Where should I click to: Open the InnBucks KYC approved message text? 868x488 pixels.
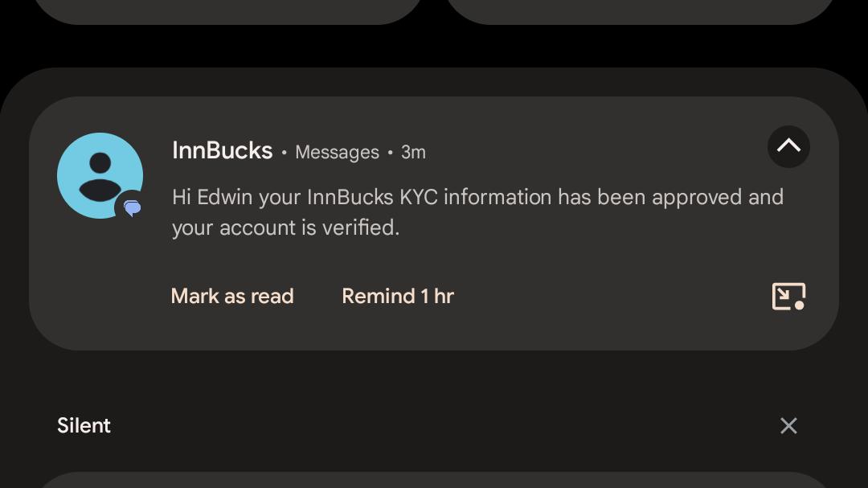[x=477, y=212]
